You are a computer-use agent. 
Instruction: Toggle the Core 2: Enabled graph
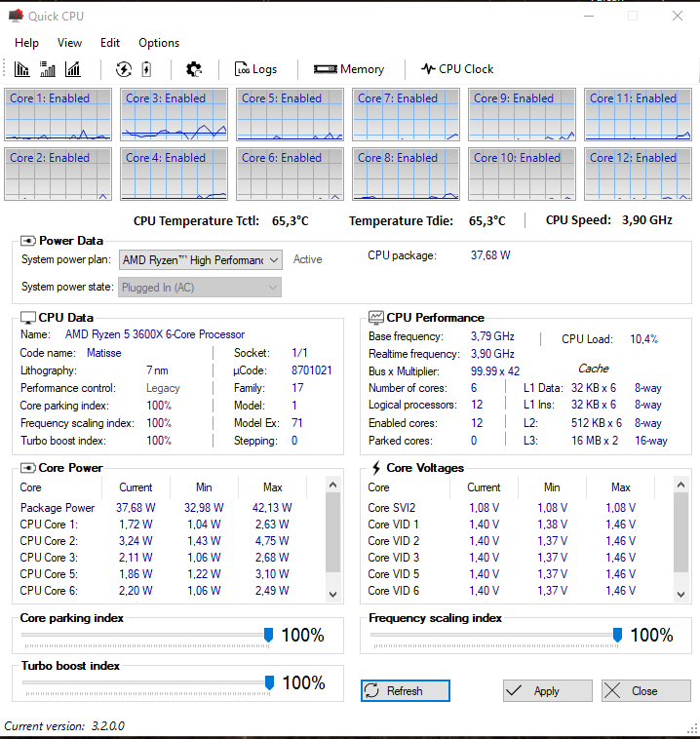point(58,174)
